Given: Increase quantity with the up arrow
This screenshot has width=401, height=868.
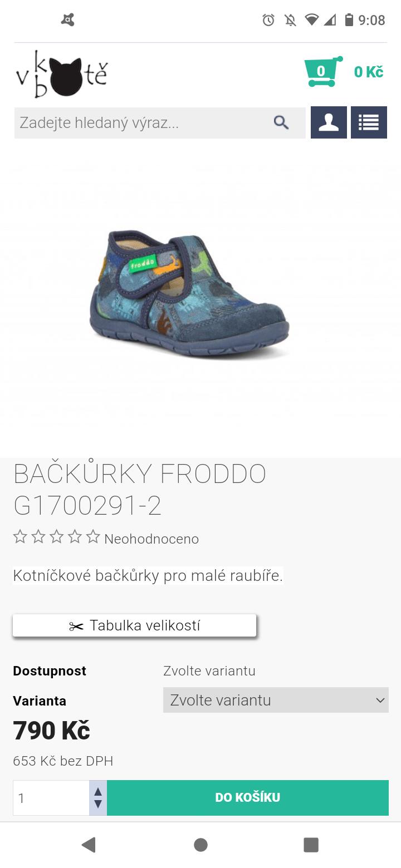Looking at the screenshot, I should click(x=98, y=791).
